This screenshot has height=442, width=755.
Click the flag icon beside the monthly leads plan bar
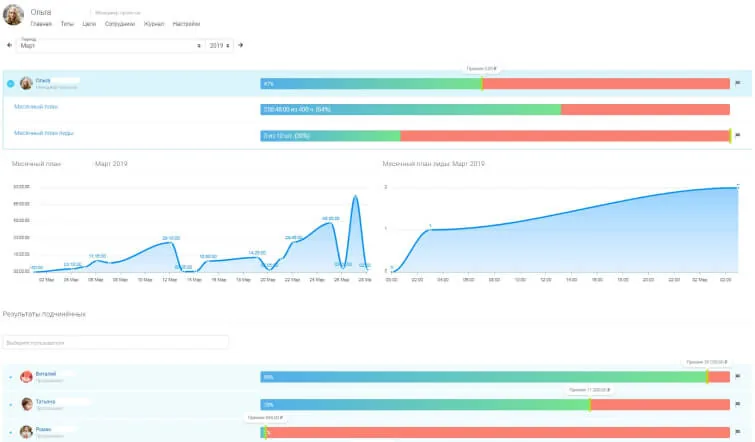coord(738,135)
